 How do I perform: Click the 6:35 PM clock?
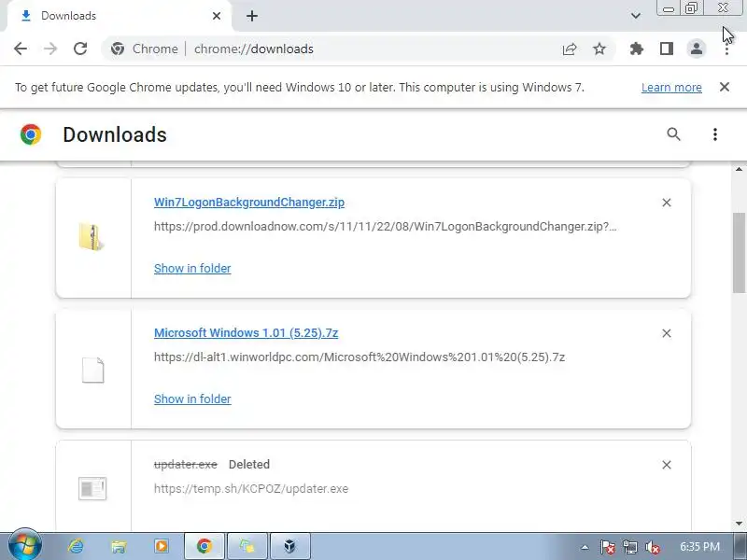tap(699, 547)
